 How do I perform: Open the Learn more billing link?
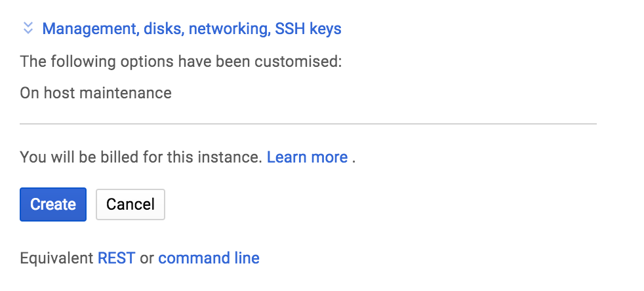(307, 157)
